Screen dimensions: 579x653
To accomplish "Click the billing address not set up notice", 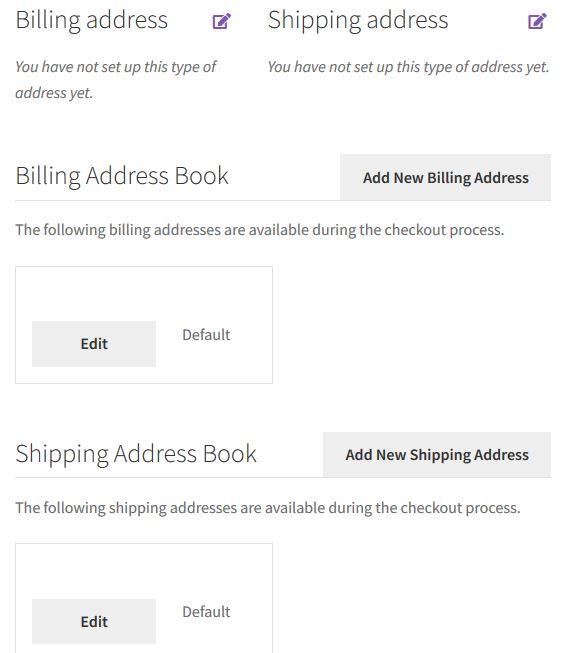I will 116,80.
